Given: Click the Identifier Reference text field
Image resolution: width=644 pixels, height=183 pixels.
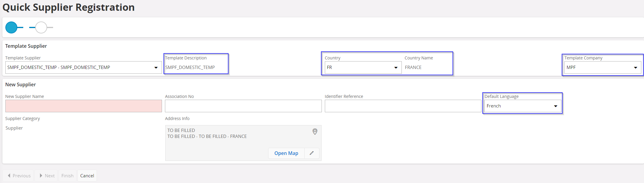Looking at the screenshot, I should [403, 106].
